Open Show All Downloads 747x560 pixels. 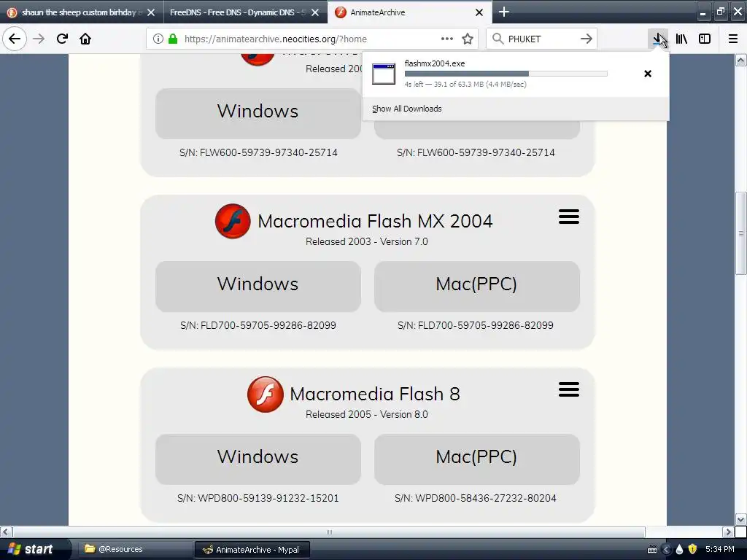[x=406, y=109]
